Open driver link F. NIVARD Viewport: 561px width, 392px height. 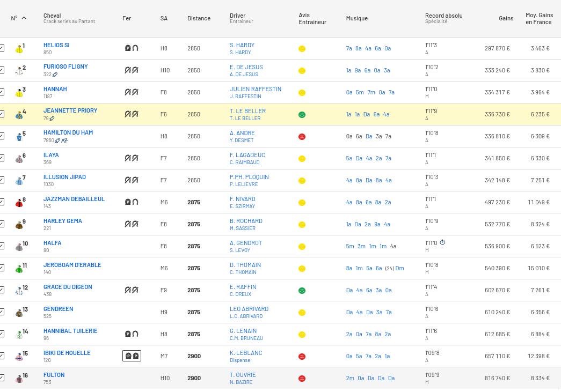pos(242,199)
